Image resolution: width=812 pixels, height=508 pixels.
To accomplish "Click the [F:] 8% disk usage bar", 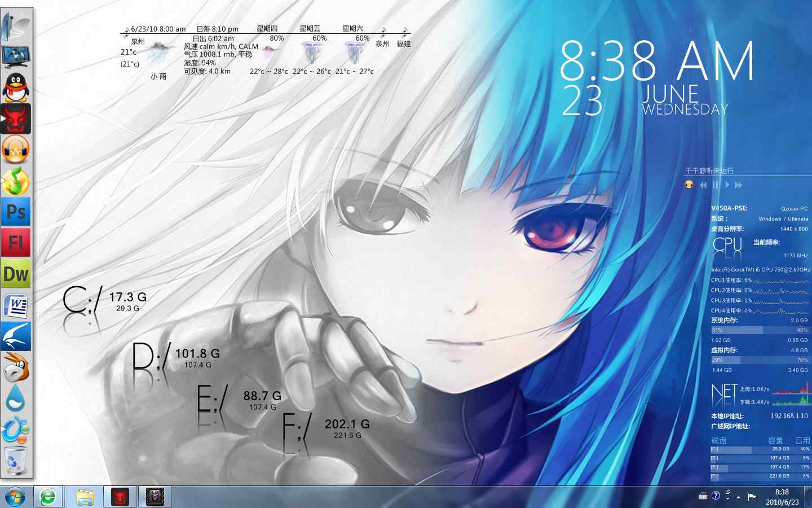I will click(x=760, y=476).
